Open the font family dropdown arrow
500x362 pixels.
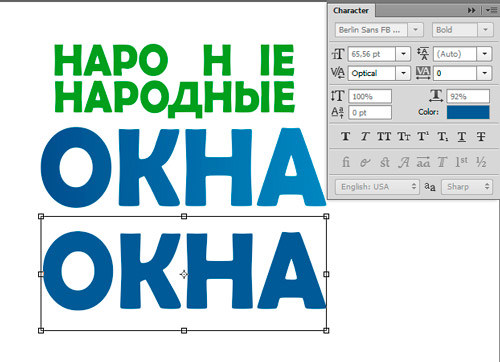point(415,30)
